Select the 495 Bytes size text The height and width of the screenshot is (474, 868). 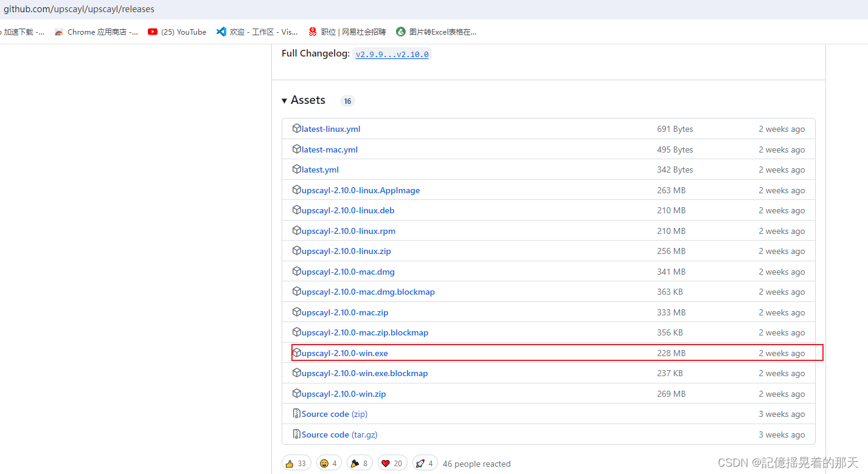[675, 149]
